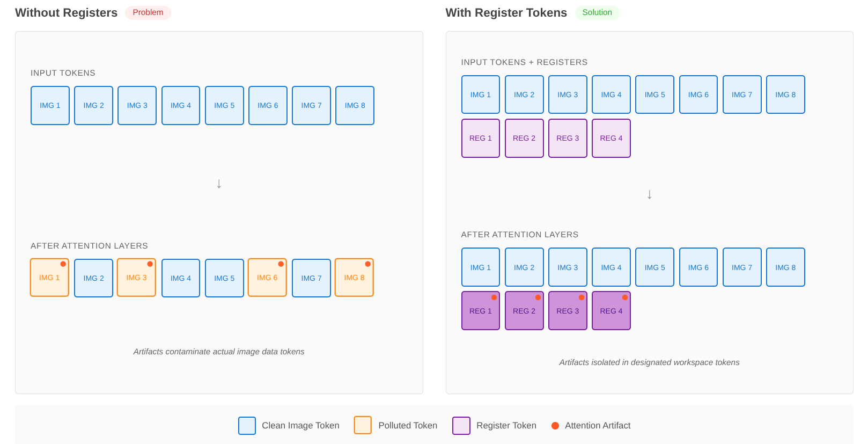Click the 'Clean Image Token' legend text
868x444 pixels.
(x=300, y=426)
